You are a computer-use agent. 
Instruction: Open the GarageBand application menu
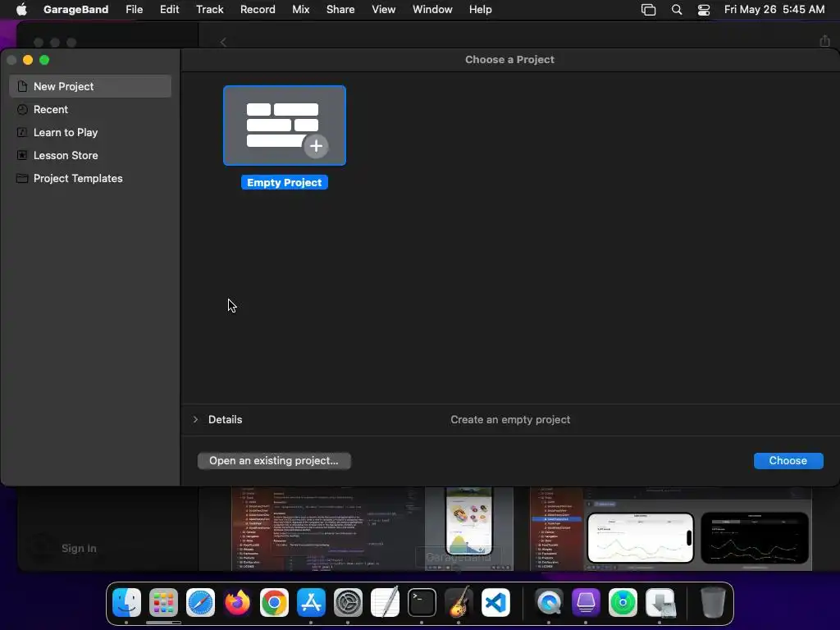[x=75, y=10]
